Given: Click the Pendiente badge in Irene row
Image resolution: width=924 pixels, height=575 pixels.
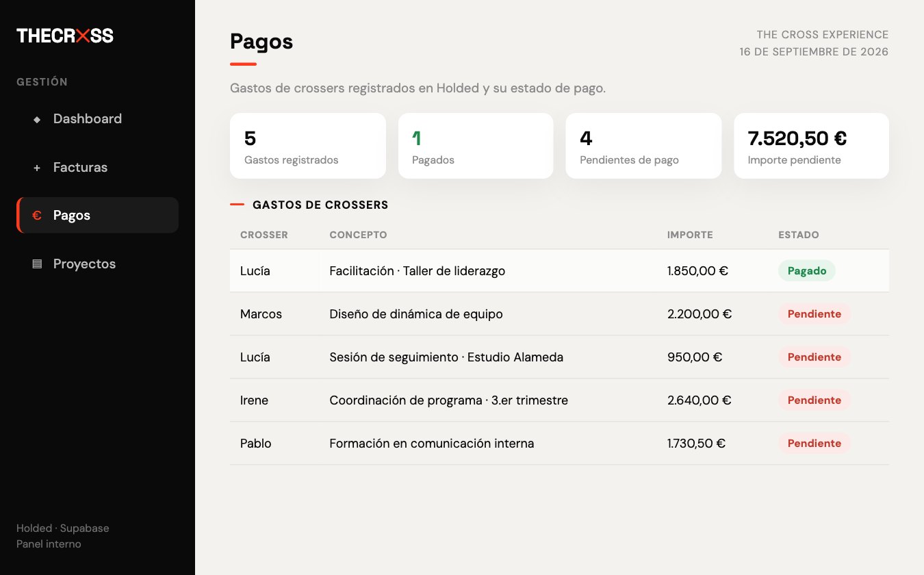Looking at the screenshot, I should (814, 400).
